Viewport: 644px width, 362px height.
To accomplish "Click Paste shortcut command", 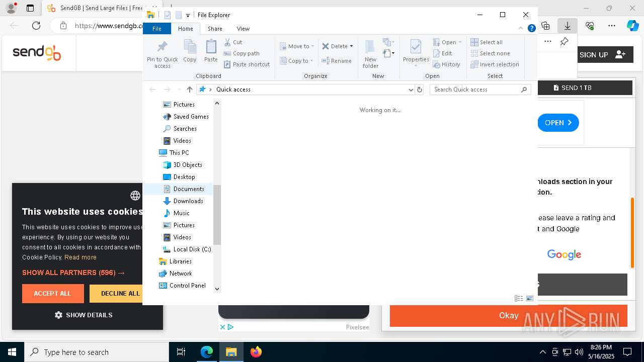I will (x=247, y=64).
